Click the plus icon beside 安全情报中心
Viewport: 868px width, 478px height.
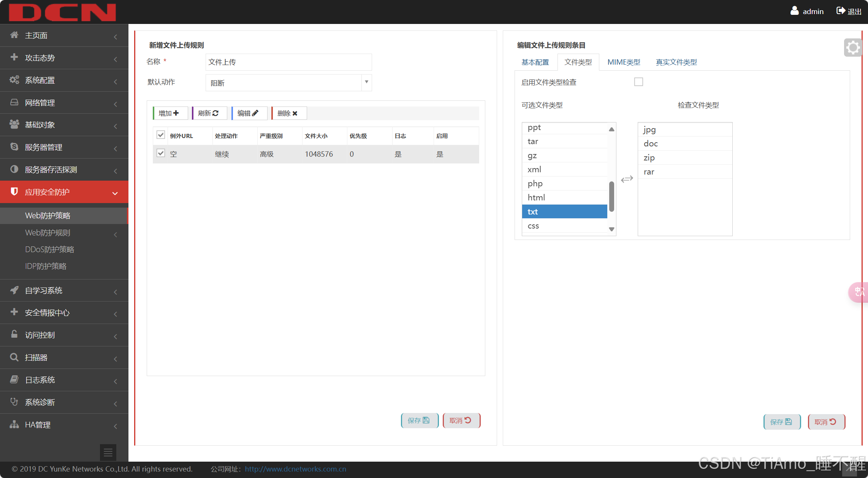(x=14, y=312)
